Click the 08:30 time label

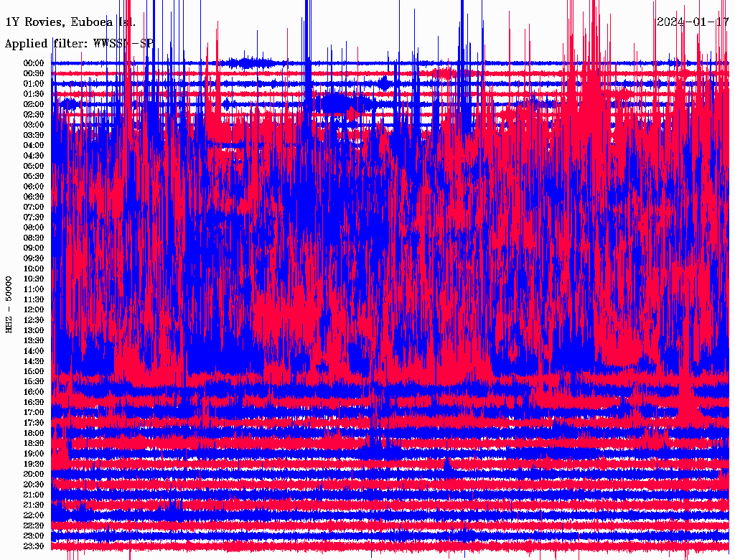(34, 238)
